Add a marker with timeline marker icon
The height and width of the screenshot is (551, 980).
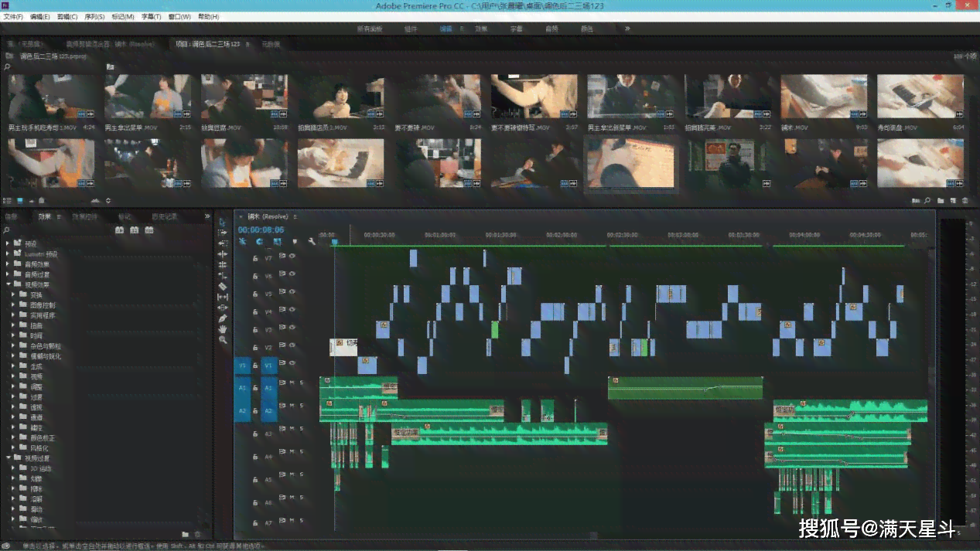pos(295,241)
